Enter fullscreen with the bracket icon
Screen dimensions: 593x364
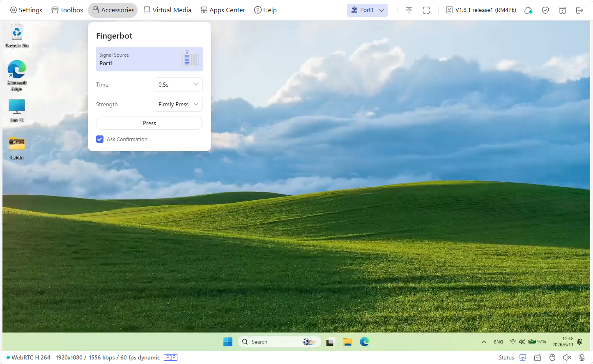coord(426,10)
